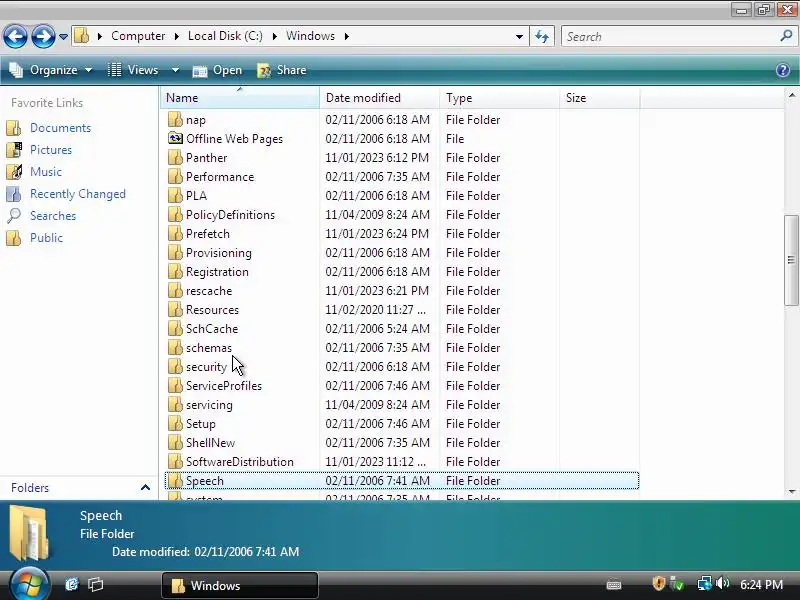Screen dimensions: 800x600
Task: Select the Resources folder icon
Action: tap(175, 309)
